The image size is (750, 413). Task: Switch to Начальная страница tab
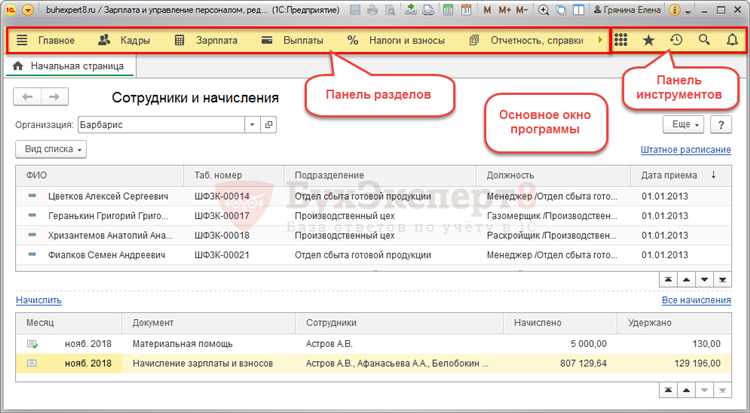[70, 66]
